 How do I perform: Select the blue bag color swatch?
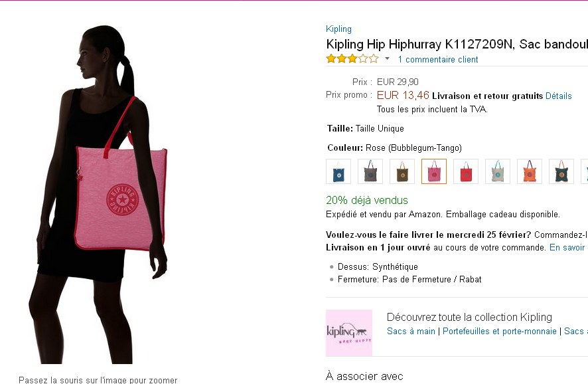(338, 171)
